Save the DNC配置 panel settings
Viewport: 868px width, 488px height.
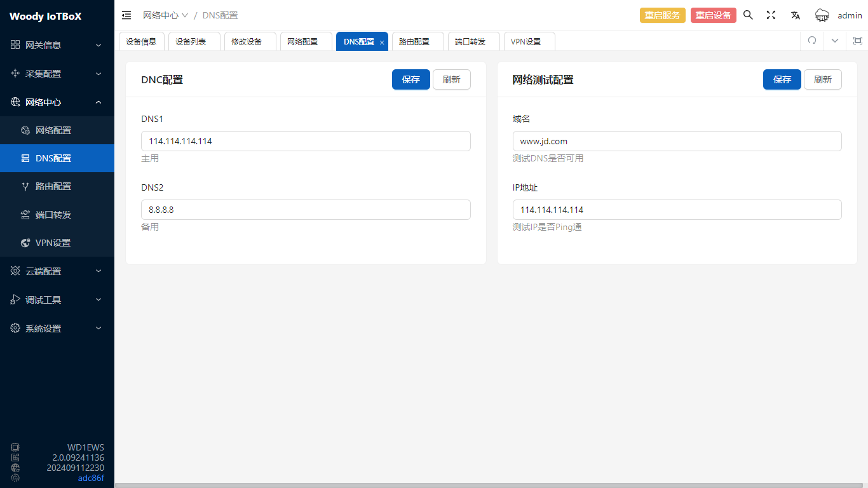click(410, 79)
